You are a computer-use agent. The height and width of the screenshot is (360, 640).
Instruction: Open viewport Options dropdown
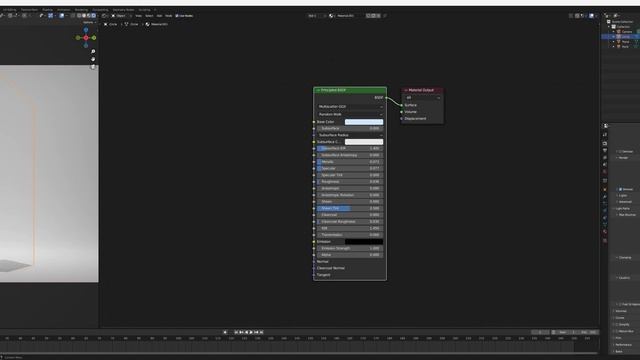89,22
